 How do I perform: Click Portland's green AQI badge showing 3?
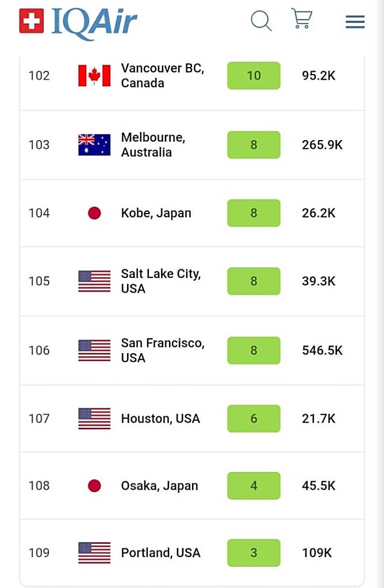(254, 553)
